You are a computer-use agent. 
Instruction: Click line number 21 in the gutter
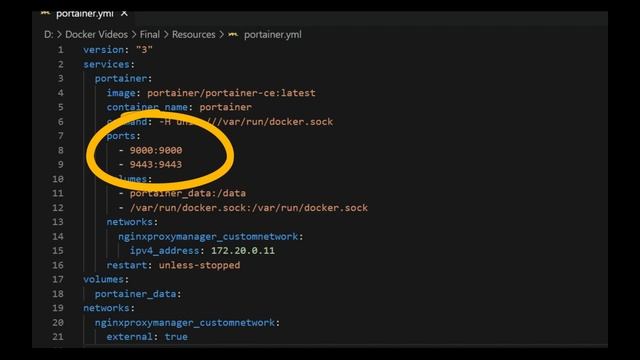point(58,337)
